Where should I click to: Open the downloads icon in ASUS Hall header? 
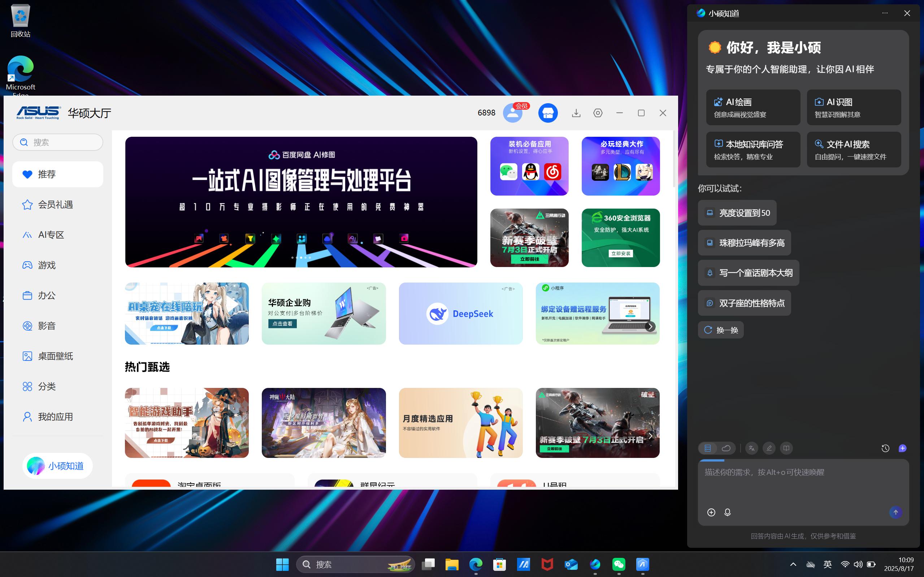(576, 113)
